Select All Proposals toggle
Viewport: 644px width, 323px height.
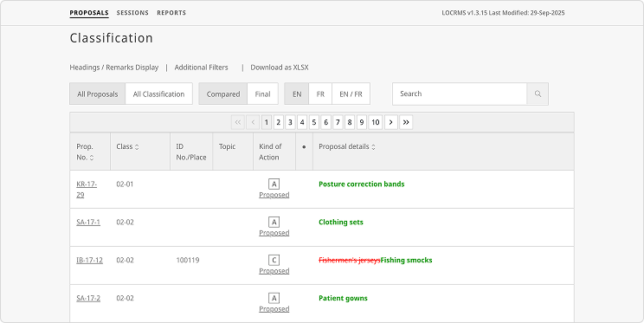point(97,94)
